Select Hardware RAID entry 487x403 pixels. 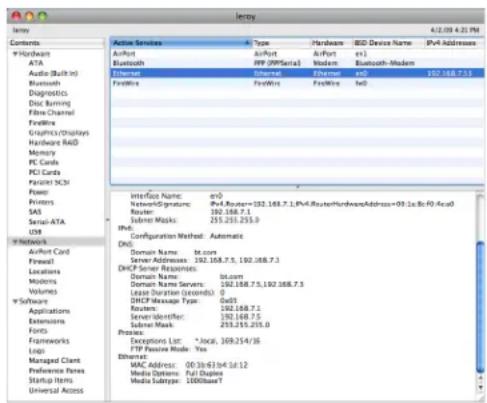(53, 142)
